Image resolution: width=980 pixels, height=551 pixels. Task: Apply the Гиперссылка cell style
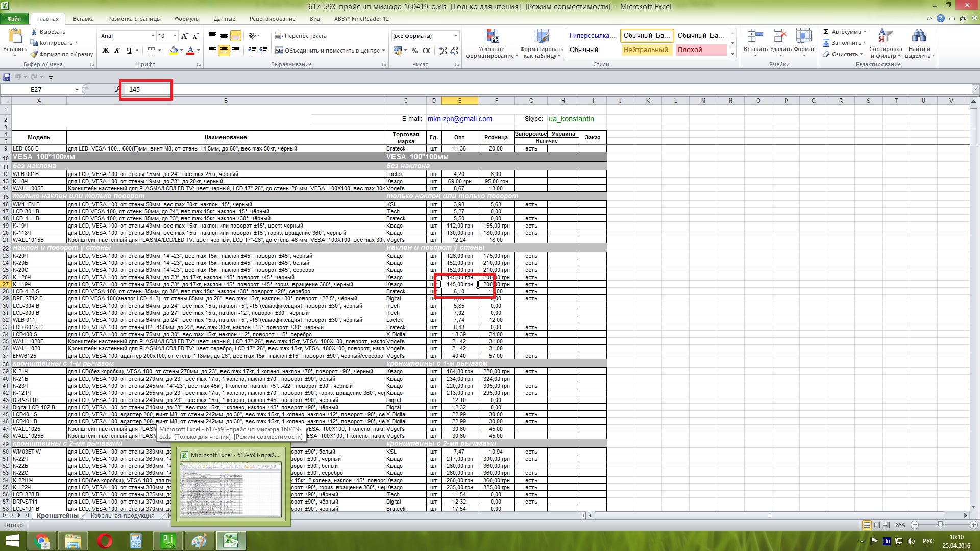point(592,35)
